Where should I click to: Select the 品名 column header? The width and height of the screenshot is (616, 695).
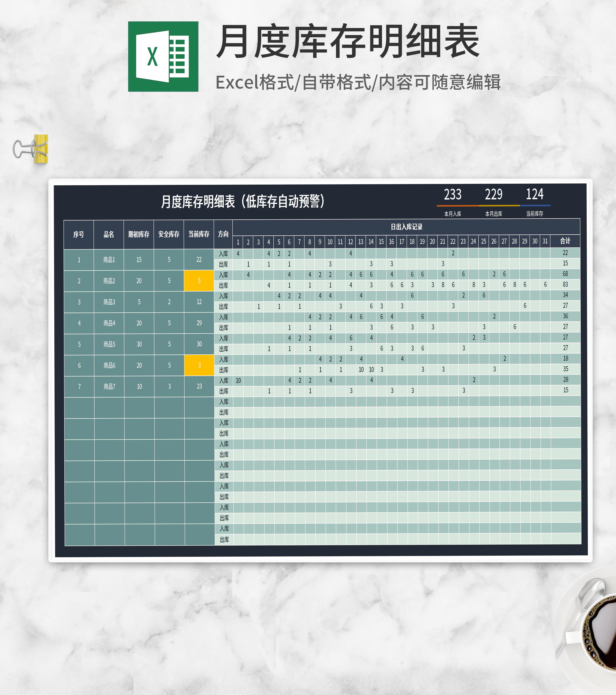108,234
